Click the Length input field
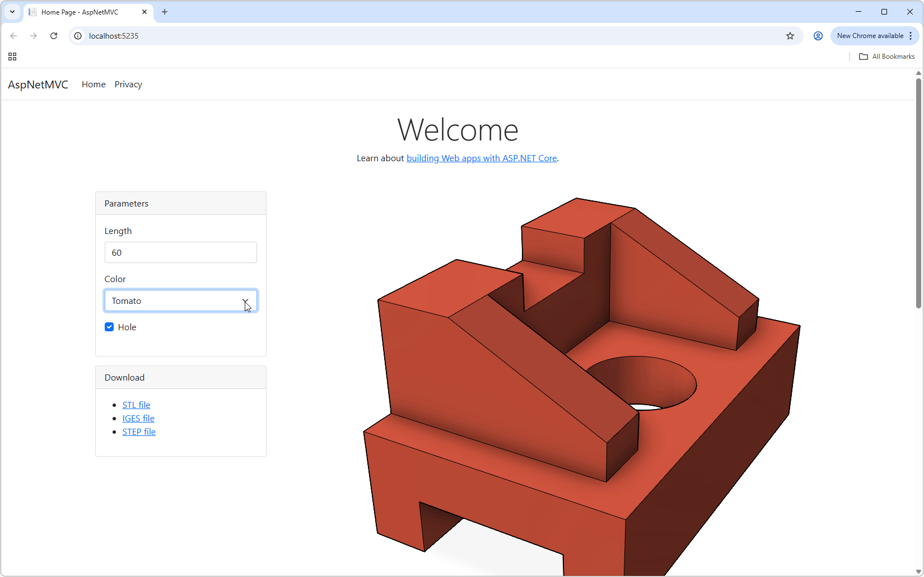The height and width of the screenshot is (577, 924). (180, 252)
